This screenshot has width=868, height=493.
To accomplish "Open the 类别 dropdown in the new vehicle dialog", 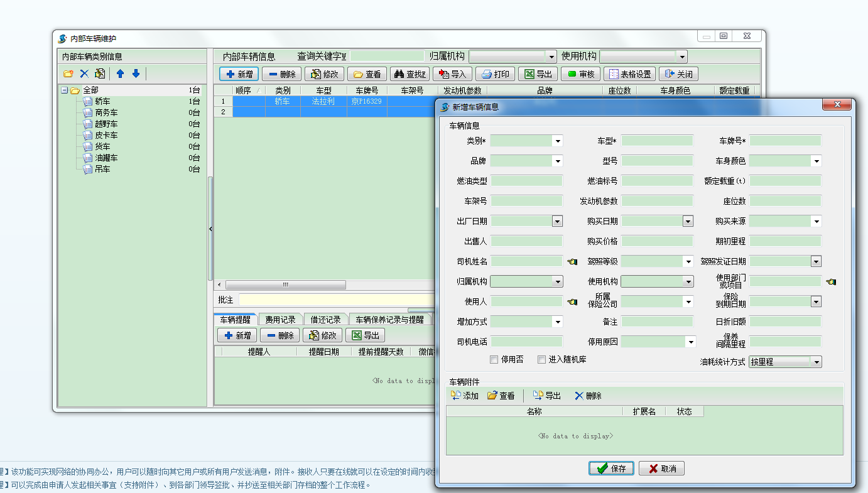I will click(x=558, y=140).
